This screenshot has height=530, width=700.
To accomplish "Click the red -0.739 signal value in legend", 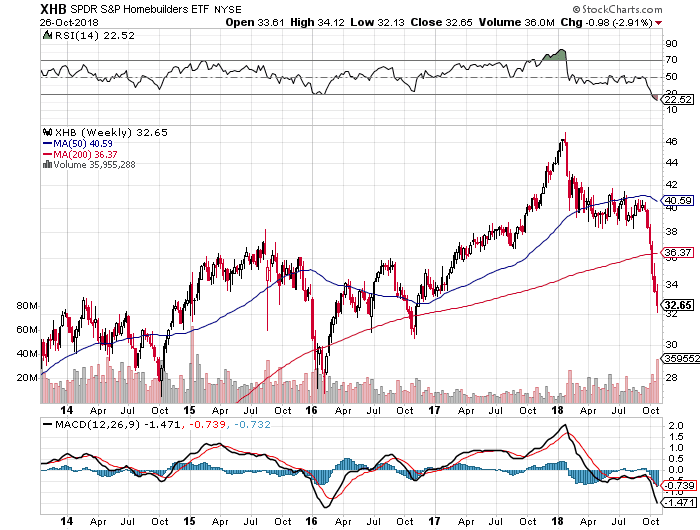I will [x=207, y=424].
